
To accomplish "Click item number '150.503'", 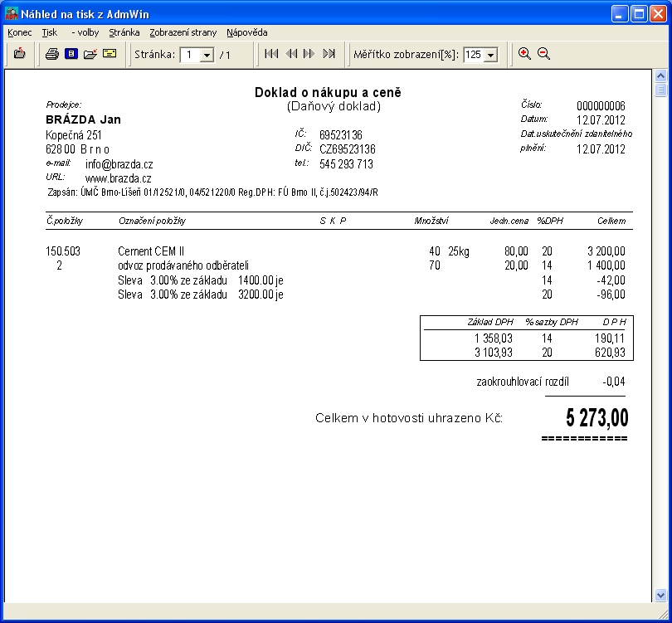I will pos(63,251).
